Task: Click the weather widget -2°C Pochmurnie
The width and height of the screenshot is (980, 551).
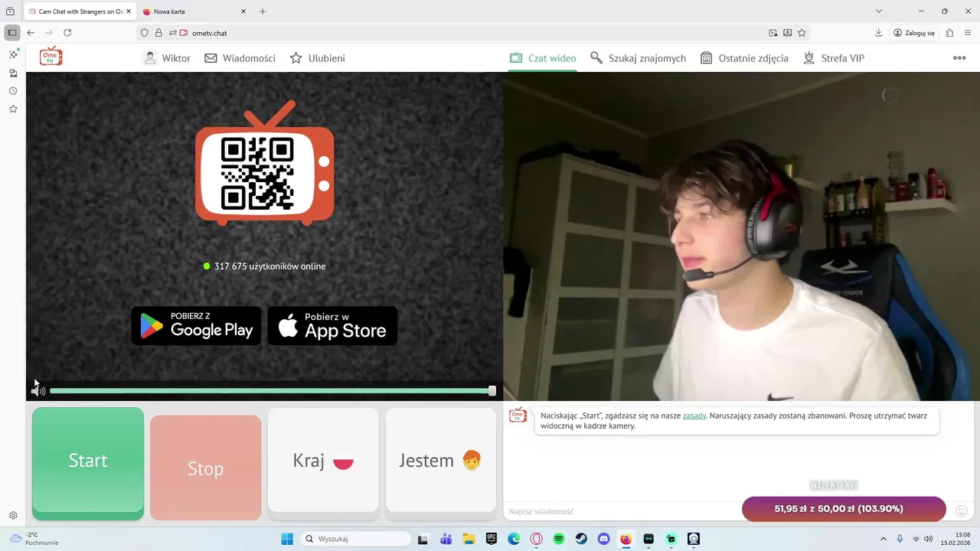Action: pyautogui.click(x=35, y=539)
